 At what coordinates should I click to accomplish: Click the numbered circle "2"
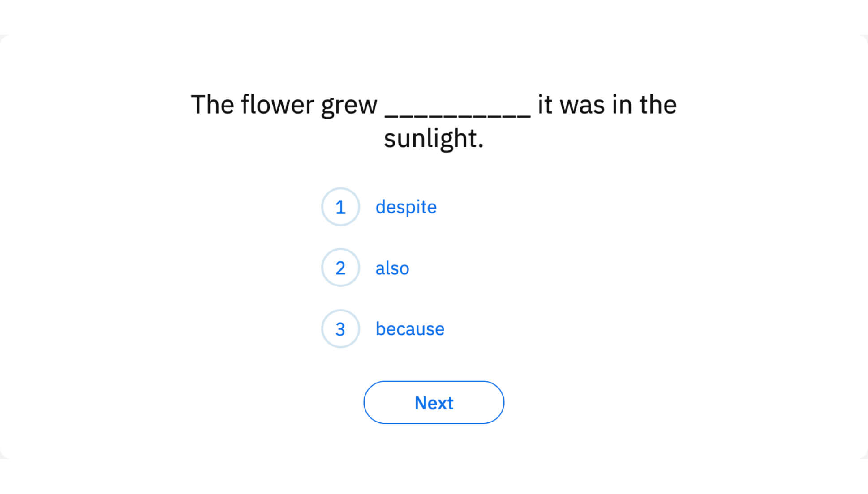point(340,268)
